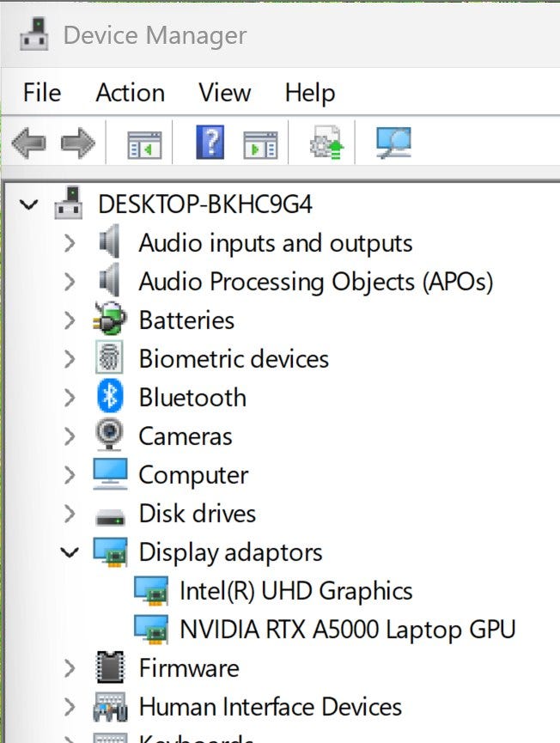This screenshot has width=560, height=743.
Task: Select the Disk drives category label
Action: (x=197, y=514)
